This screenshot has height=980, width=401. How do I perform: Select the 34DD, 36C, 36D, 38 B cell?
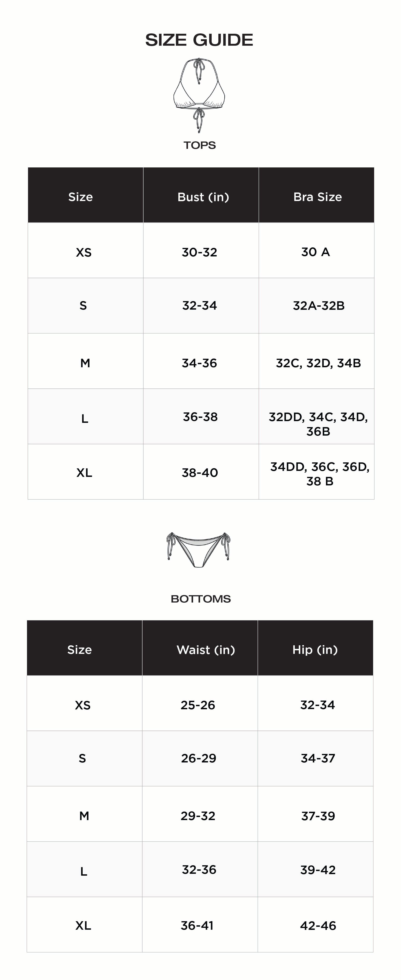tap(320, 474)
